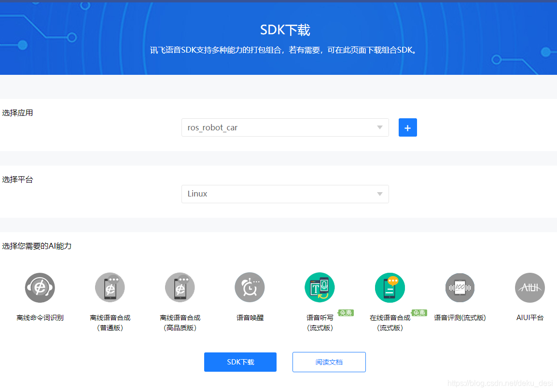Toggle the 在线语音合成(流式版) icon
The width and height of the screenshot is (557, 392).
point(390,288)
